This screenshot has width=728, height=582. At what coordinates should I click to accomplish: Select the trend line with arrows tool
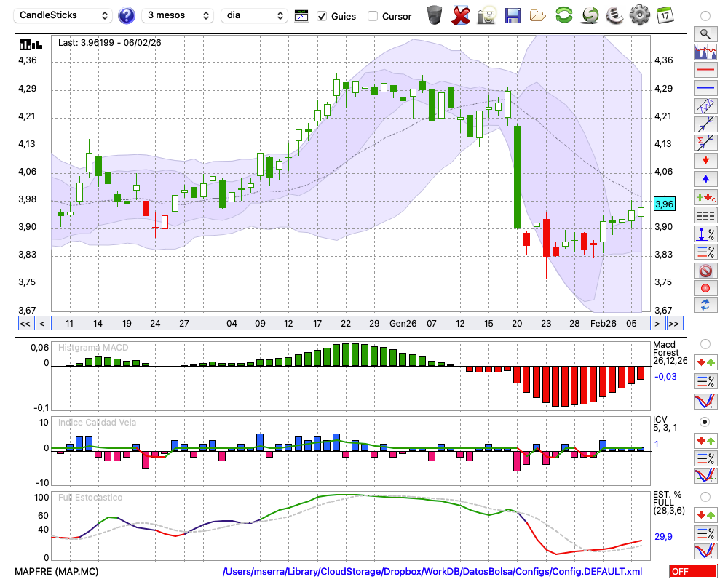705,124
